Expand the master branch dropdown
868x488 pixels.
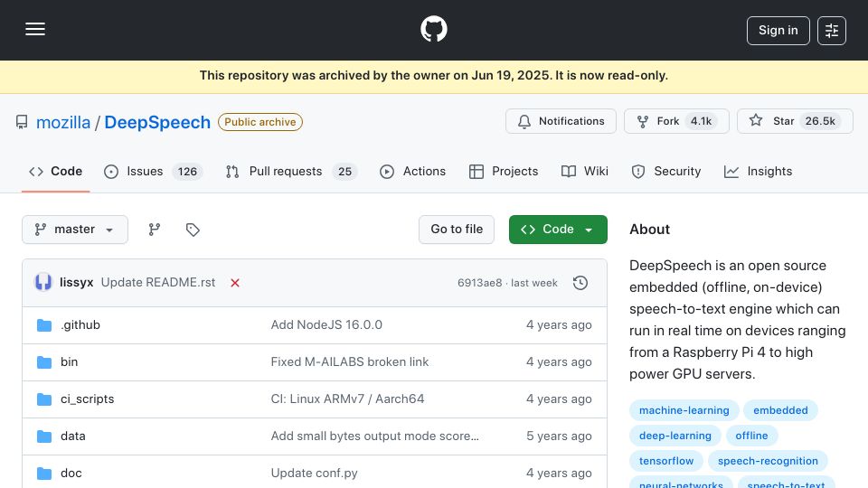[x=75, y=230]
